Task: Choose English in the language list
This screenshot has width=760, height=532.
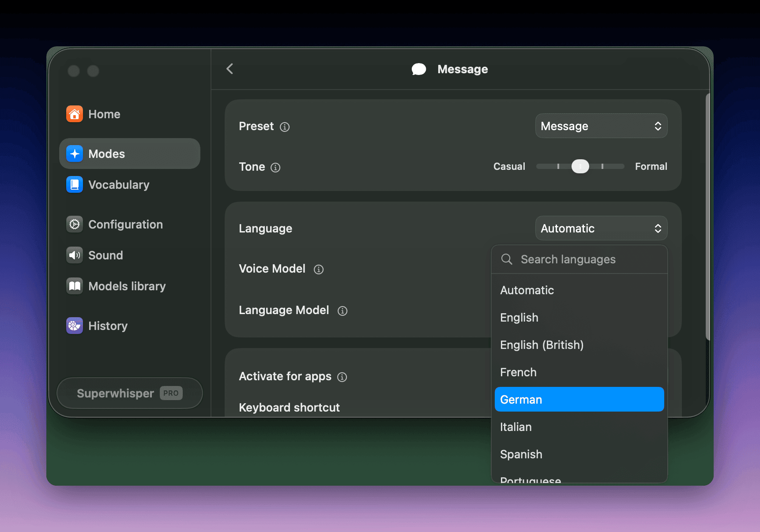Action: (x=579, y=318)
